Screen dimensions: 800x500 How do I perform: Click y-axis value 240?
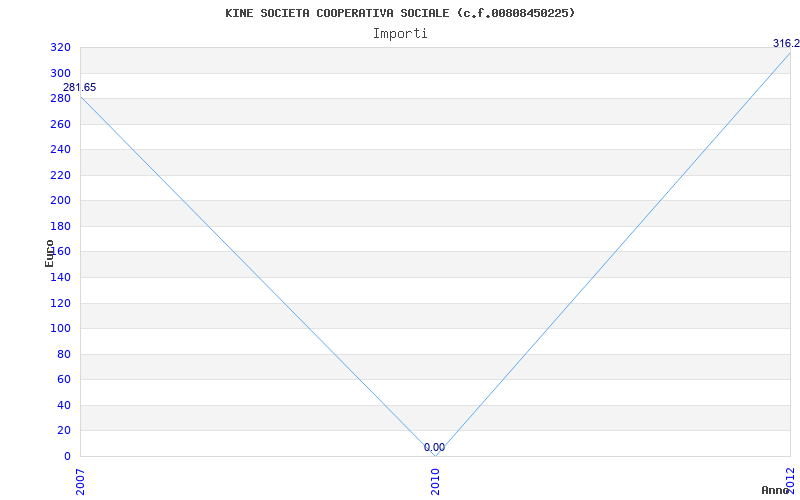pos(60,150)
